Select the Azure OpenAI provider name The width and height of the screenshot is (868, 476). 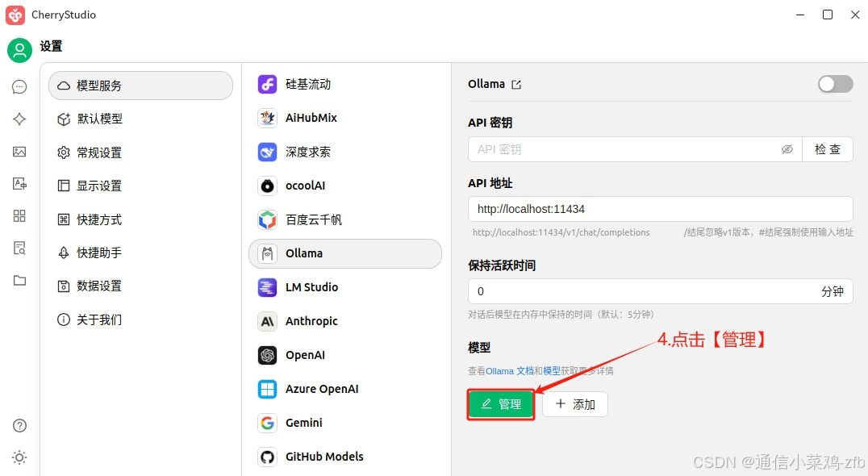point(322,389)
